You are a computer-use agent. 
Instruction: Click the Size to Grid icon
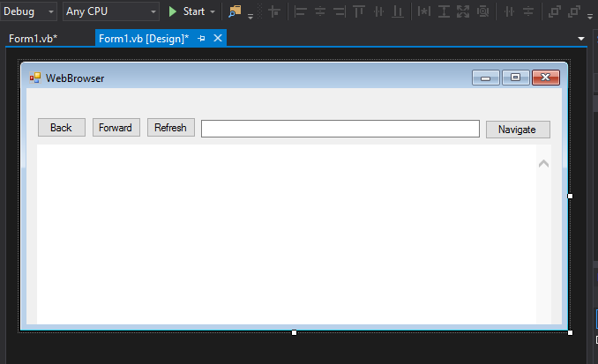click(482, 11)
